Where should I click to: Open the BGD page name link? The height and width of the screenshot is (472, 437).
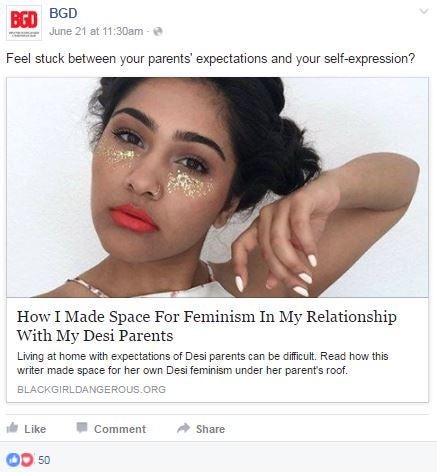[63, 13]
